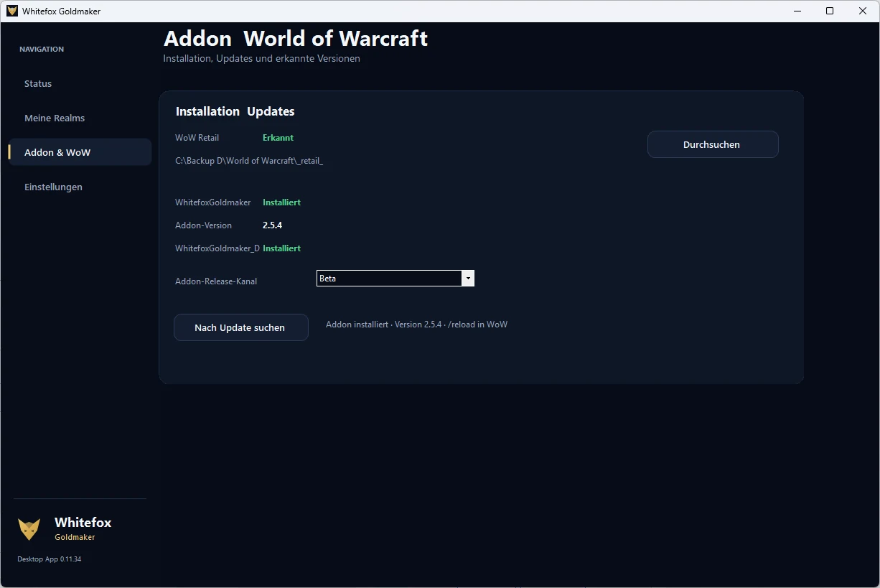The image size is (880, 588).
Task: Select Addon & WoW navigation item
Action: point(80,152)
